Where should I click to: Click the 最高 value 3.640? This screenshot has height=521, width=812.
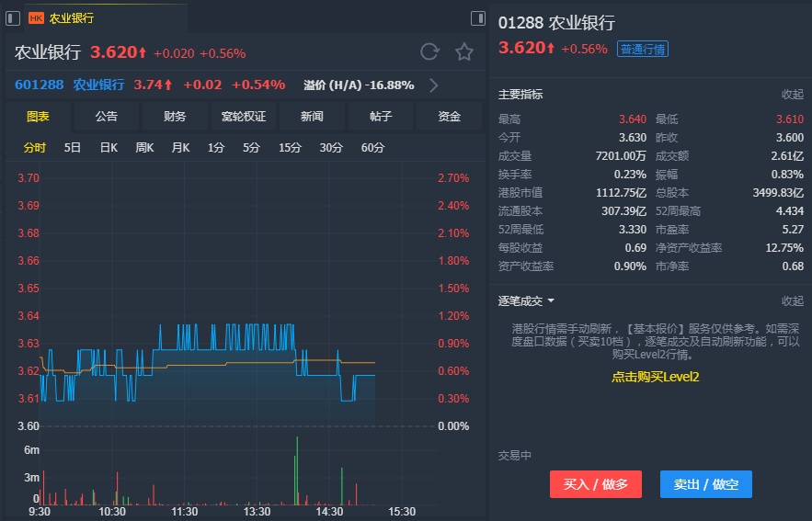[x=633, y=119]
